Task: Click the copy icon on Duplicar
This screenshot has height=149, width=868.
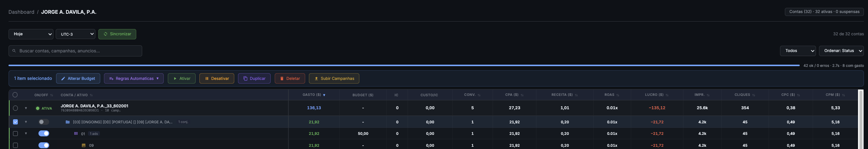Action: 245,78
